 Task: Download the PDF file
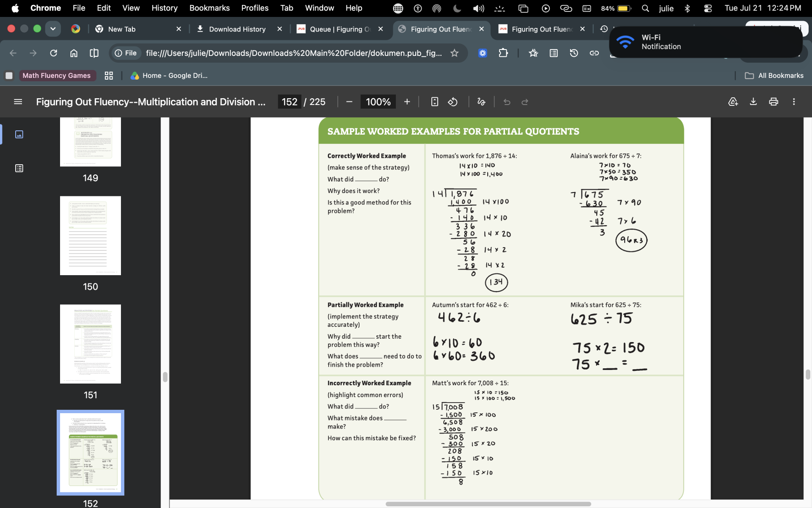753,102
